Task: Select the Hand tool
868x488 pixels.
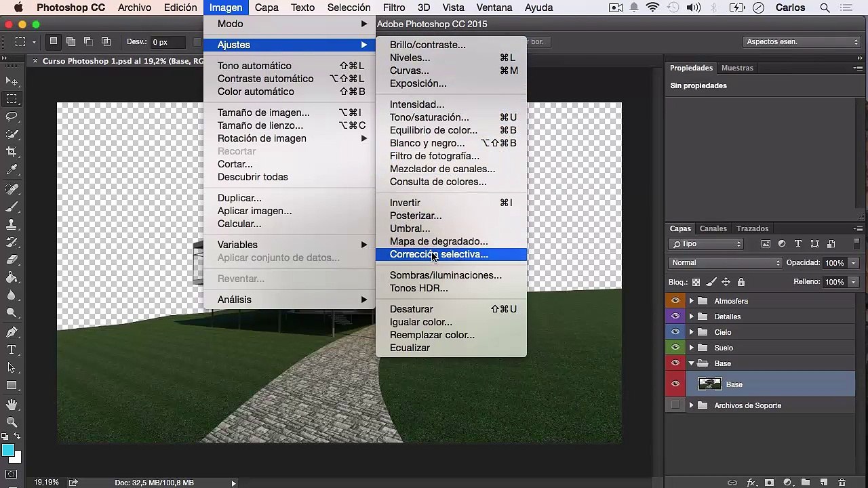Action: [x=12, y=405]
